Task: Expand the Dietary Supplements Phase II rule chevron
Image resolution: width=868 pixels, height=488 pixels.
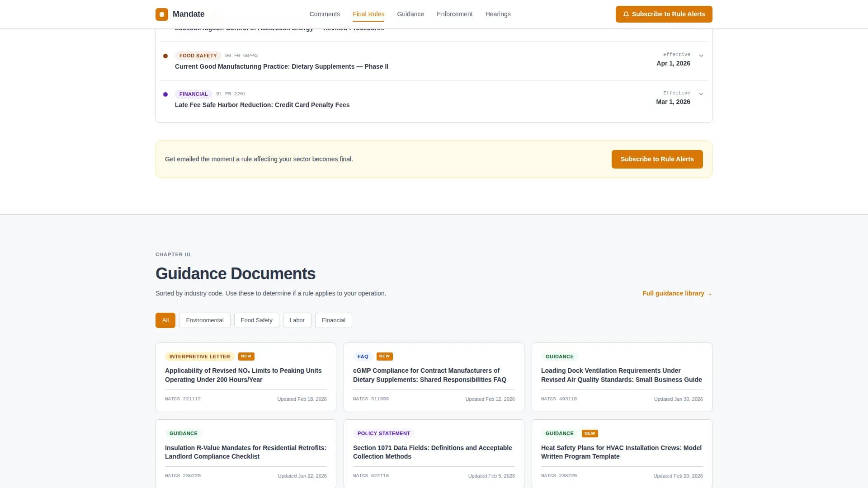Action: point(701,56)
